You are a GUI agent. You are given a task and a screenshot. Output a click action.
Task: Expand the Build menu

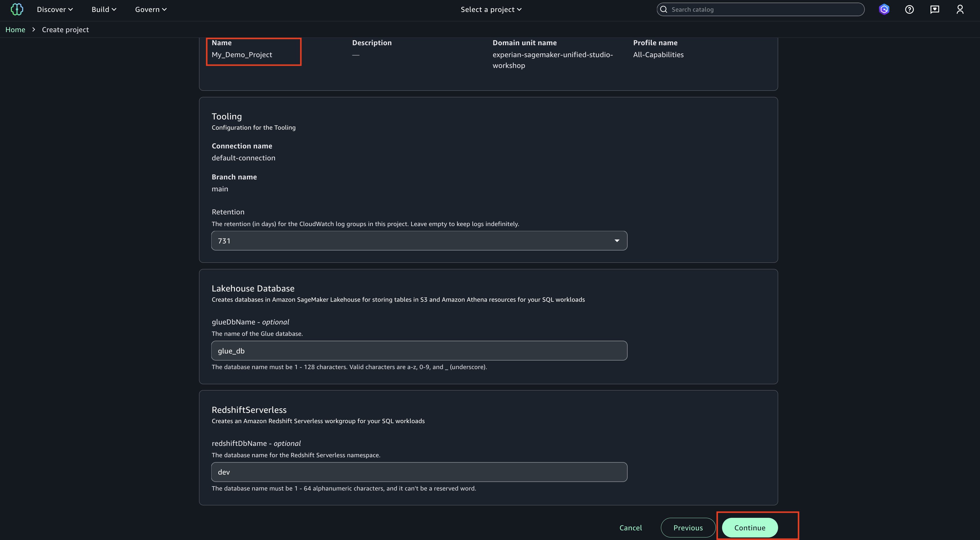tap(104, 9)
